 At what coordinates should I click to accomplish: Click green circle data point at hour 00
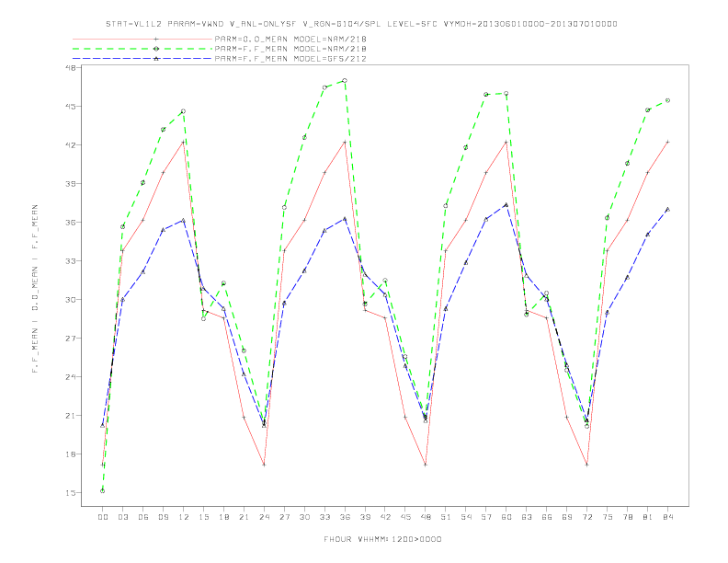103,491
